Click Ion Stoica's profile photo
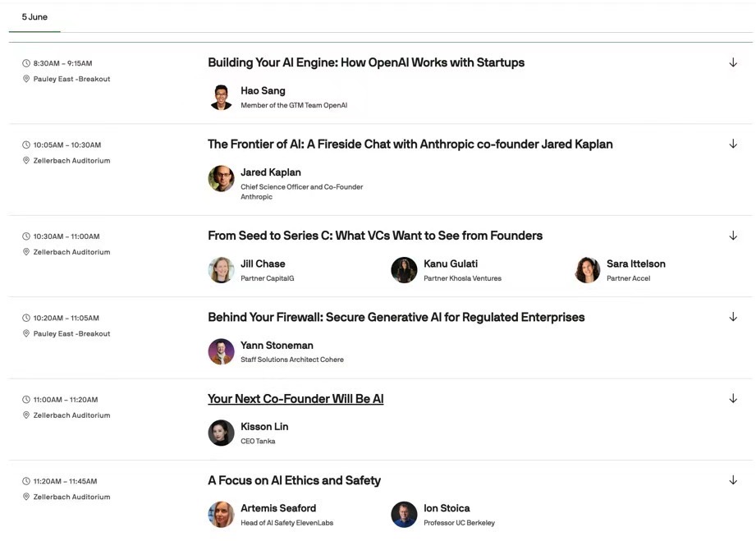The width and height of the screenshot is (756, 541). (x=404, y=515)
